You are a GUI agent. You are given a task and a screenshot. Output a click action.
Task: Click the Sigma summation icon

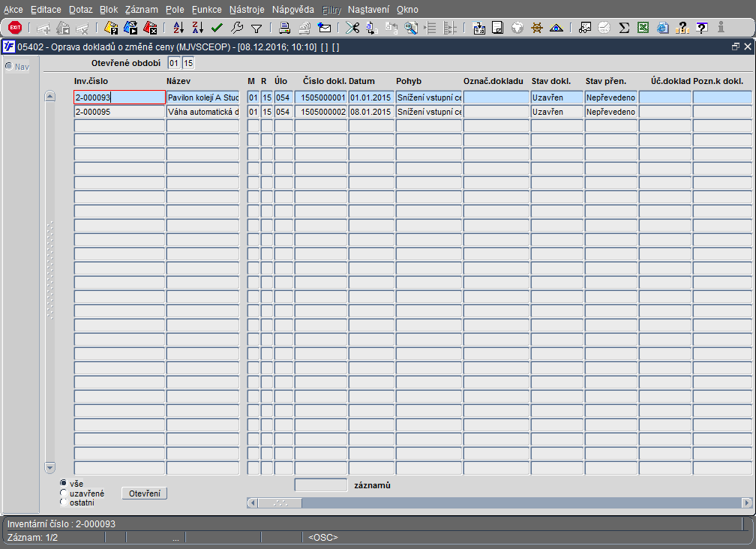[624, 28]
